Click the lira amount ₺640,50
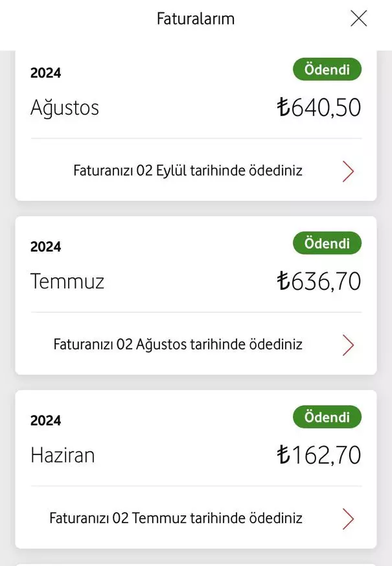392x566 pixels. tap(319, 106)
